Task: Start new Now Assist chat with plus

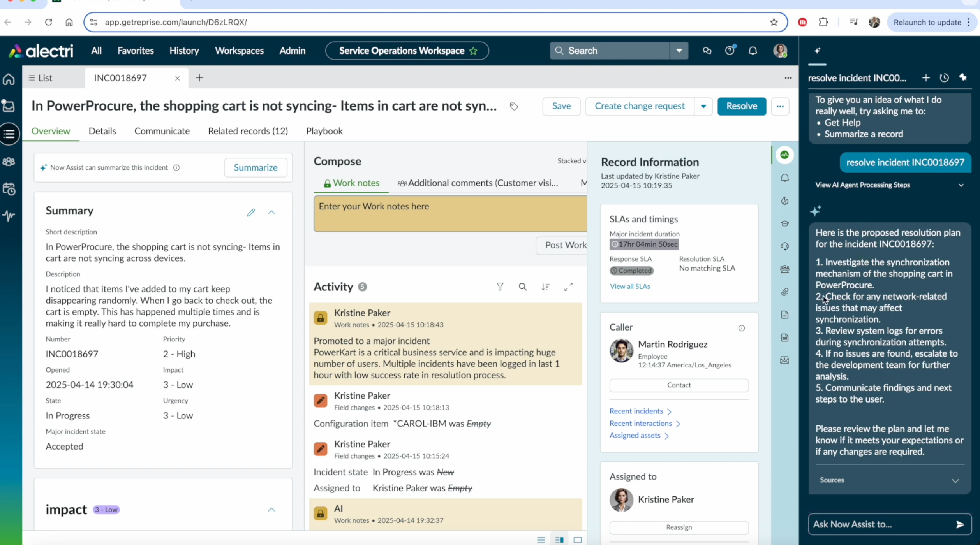Action: point(926,78)
